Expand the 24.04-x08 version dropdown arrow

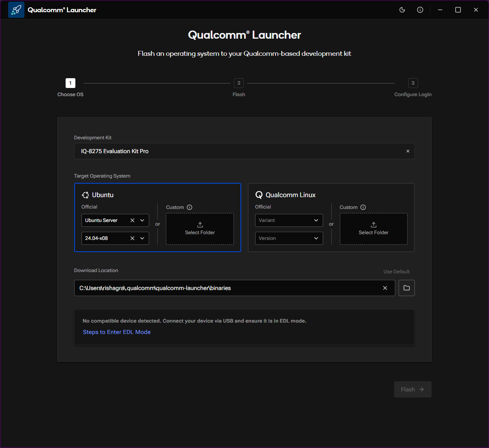pyautogui.click(x=142, y=238)
